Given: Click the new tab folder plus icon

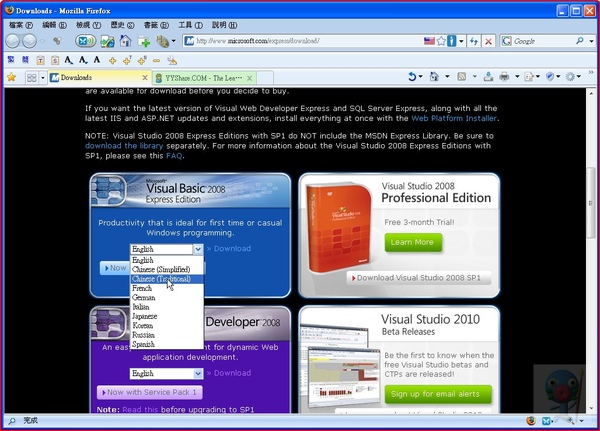Looking at the screenshot, I should (x=144, y=41).
